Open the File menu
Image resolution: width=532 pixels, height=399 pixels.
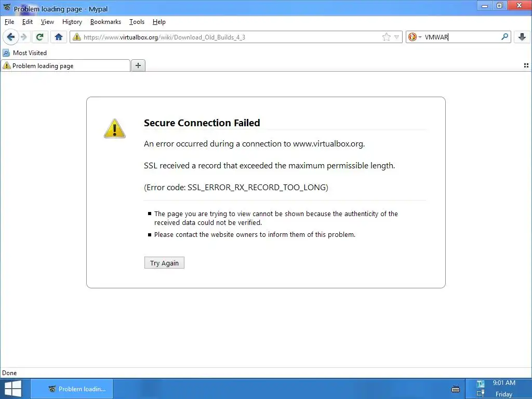(9, 22)
